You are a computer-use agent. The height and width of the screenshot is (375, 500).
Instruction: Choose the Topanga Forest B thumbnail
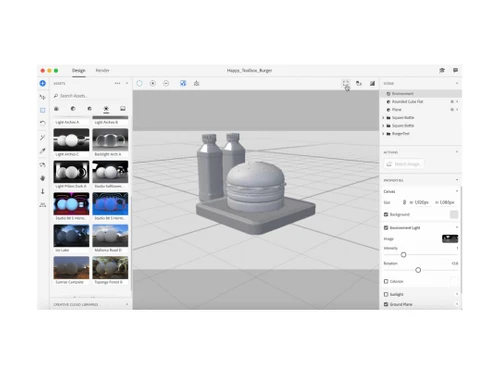[x=110, y=268]
